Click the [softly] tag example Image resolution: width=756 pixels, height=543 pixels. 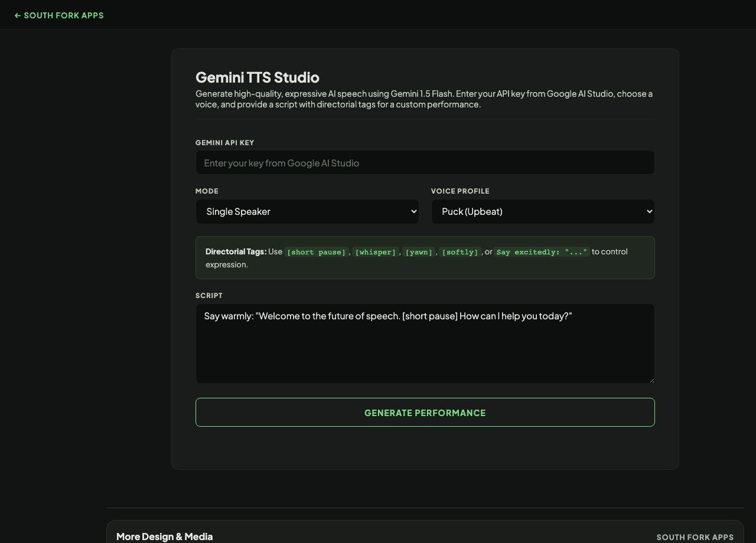tap(460, 252)
